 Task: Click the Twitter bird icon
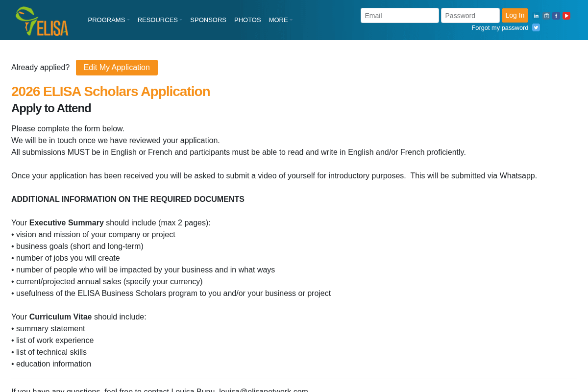536,27
